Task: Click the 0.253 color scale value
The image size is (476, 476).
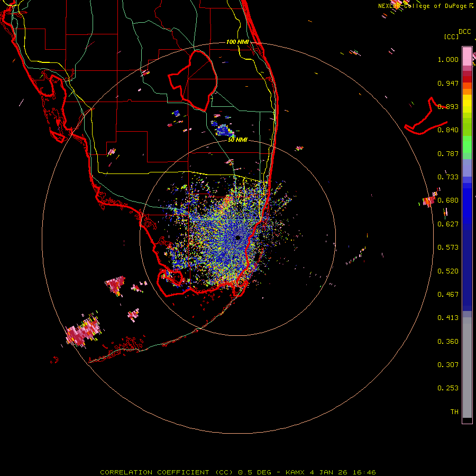Action: [448, 388]
